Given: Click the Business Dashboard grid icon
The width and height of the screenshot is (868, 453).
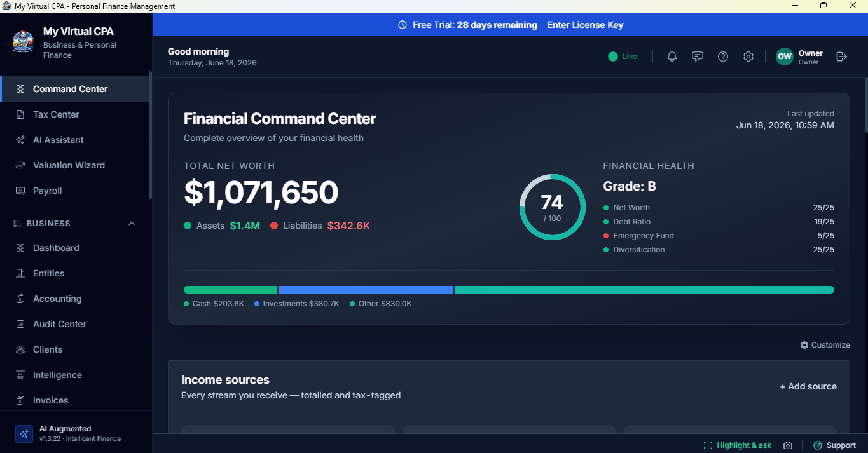Looking at the screenshot, I should coord(20,248).
